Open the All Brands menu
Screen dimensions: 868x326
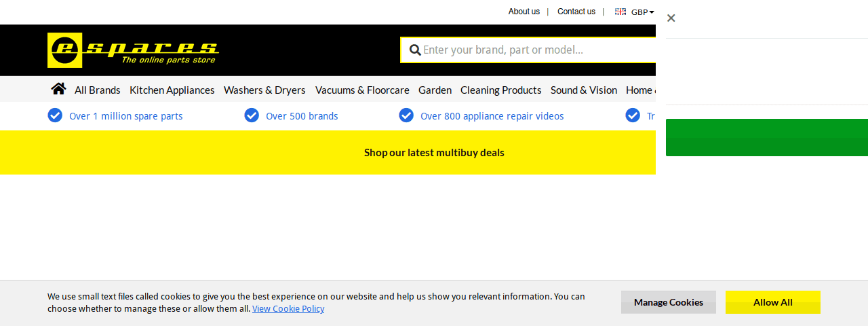coord(98,90)
